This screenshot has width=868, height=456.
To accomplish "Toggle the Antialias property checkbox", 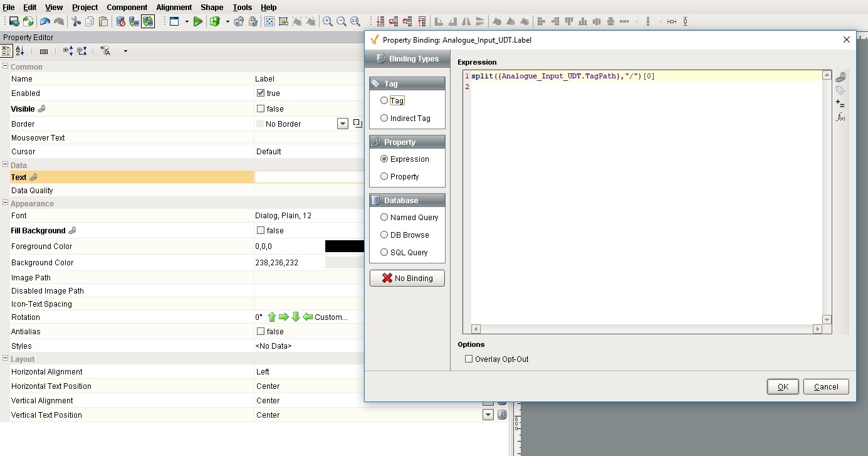I will (261, 331).
